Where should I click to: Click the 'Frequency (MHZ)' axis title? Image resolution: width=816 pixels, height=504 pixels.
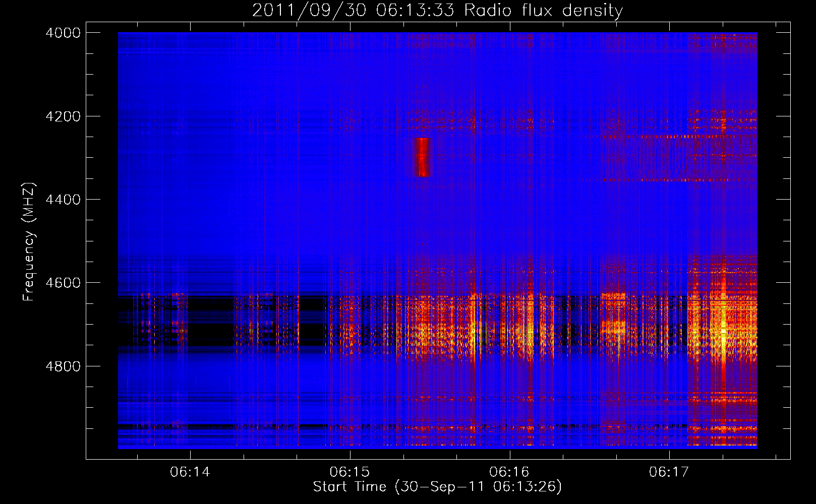point(29,242)
